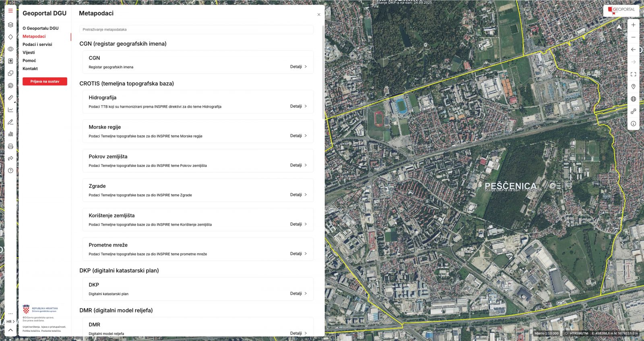This screenshot has width=644, height=341.
Task: Collapse sidebar using bottom chevron arrow
Action: click(10, 330)
